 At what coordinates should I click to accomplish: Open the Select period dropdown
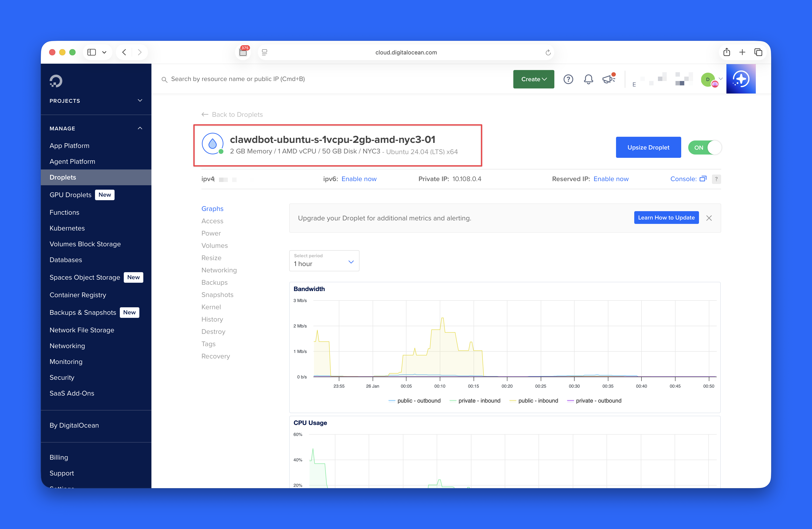[324, 261]
